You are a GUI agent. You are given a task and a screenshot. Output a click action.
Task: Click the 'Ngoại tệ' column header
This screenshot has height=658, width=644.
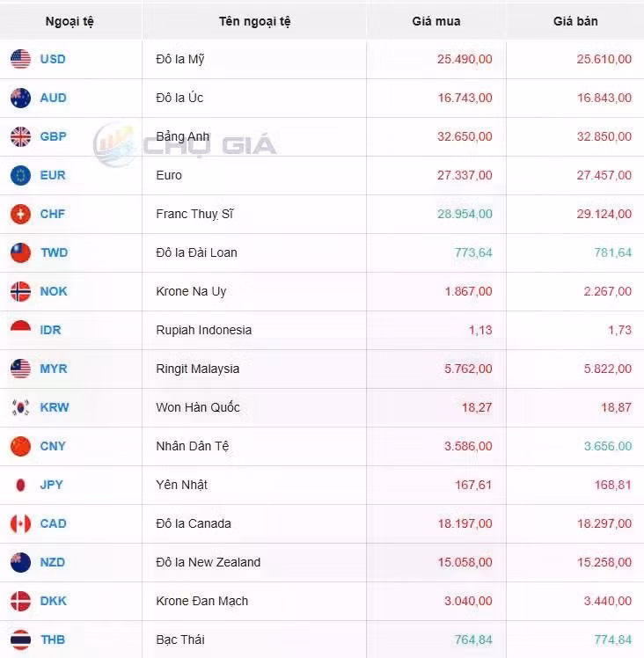pos(70,21)
